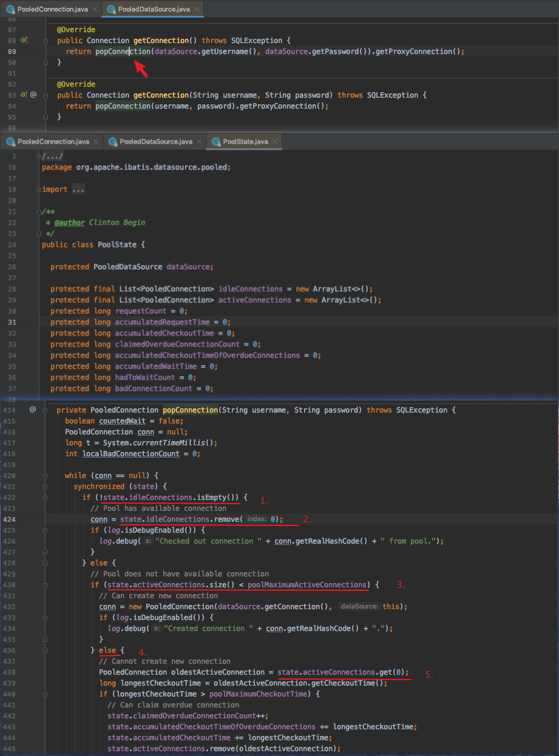
Task: Click the override gutter icon at line 88
Action: pyautogui.click(x=24, y=41)
